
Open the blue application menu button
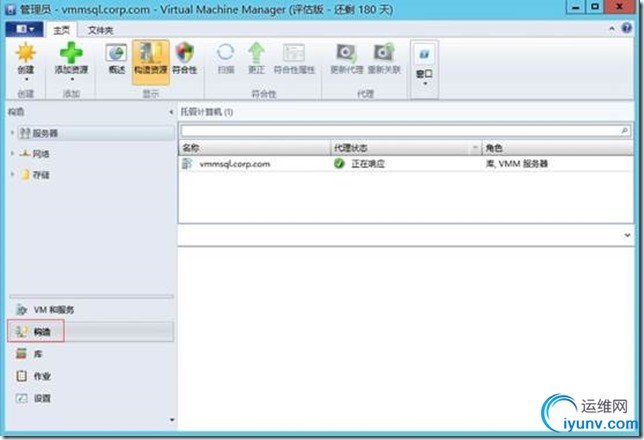pos(25,29)
